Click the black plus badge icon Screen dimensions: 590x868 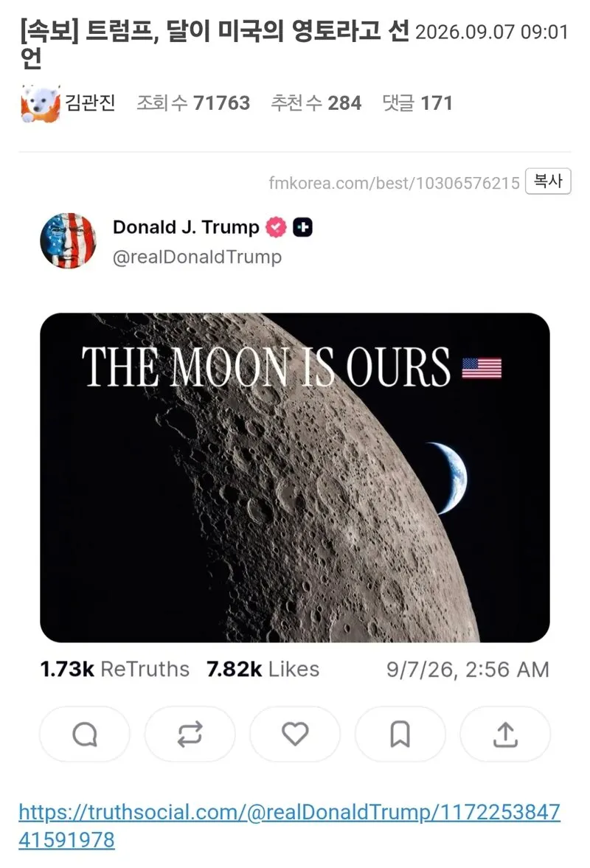[x=302, y=227]
